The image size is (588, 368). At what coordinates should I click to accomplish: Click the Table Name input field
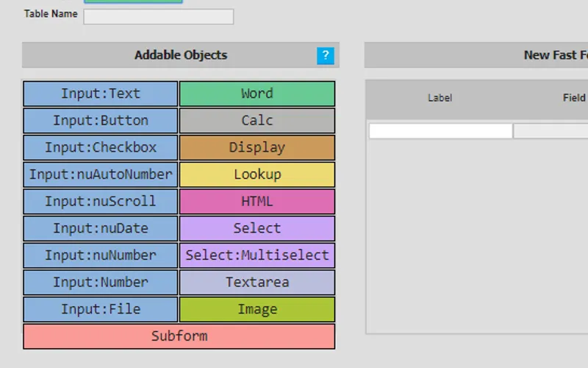coord(158,16)
